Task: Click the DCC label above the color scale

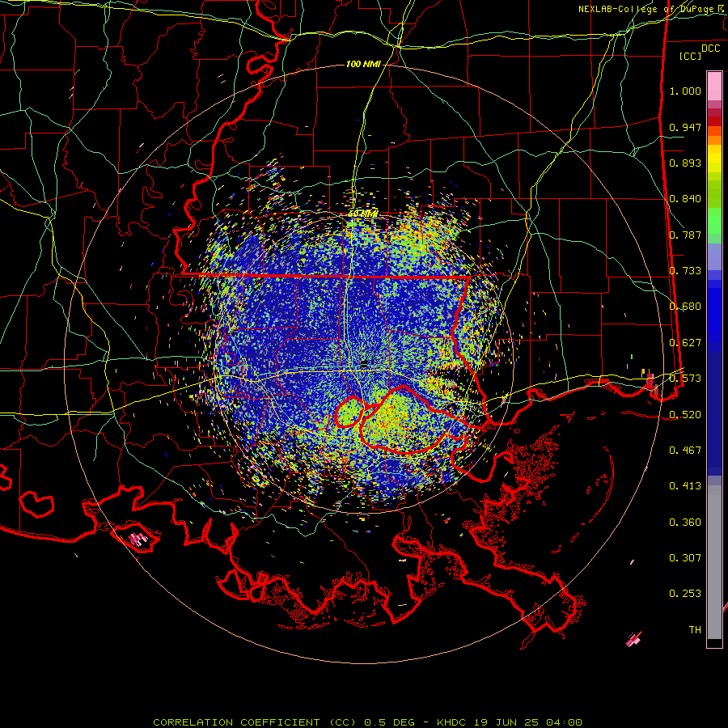Action: point(710,49)
